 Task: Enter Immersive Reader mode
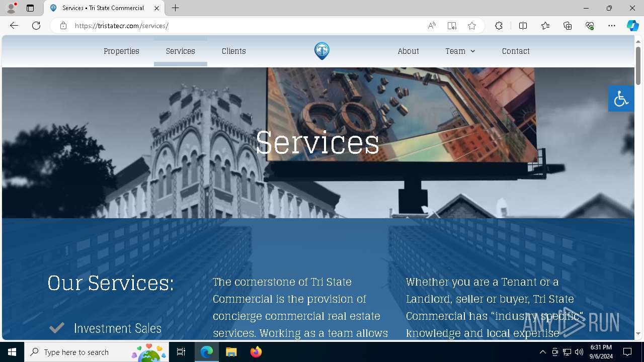point(452,26)
